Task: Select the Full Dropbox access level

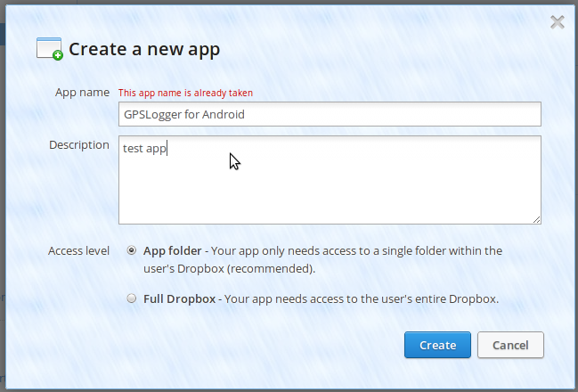Action: [x=132, y=298]
